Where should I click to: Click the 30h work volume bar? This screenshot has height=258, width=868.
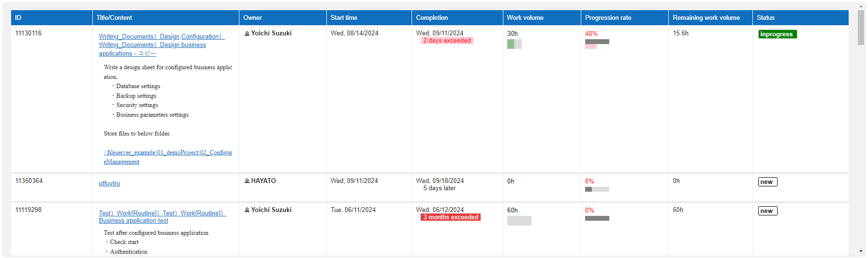515,44
